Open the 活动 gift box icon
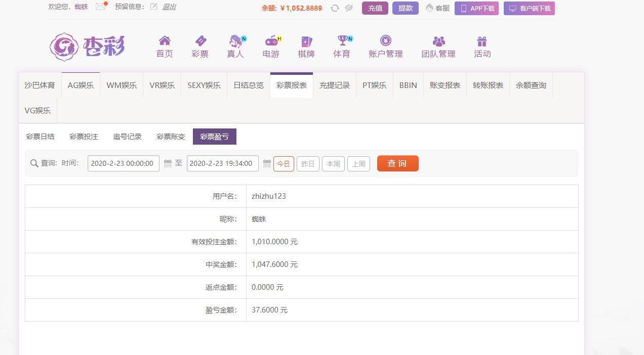This screenshot has height=355, width=644. (x=482, y=41)
